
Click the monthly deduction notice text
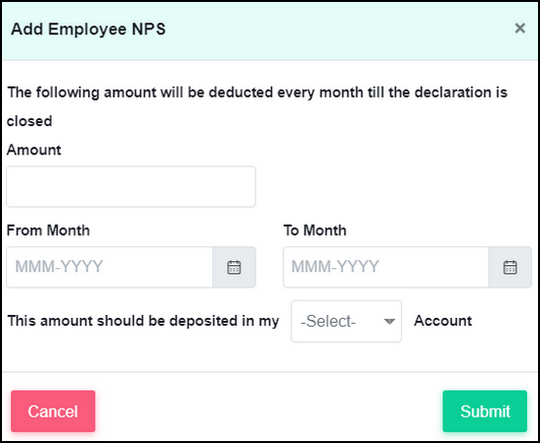[x=257, y=107]
